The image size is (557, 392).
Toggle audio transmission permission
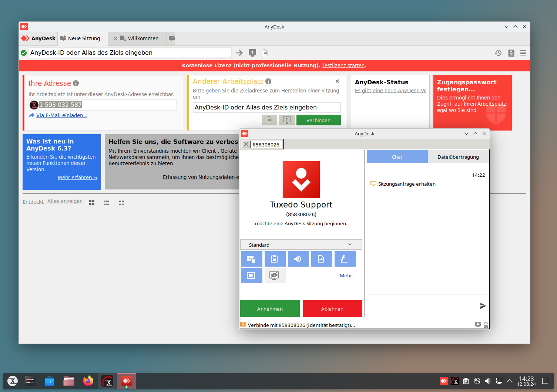pos(298,259)
